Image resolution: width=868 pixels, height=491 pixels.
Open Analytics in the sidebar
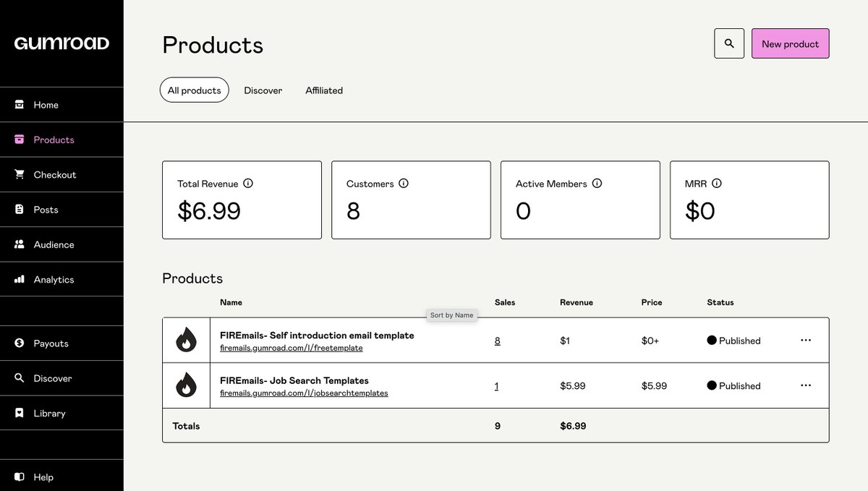tap(61, 279)
